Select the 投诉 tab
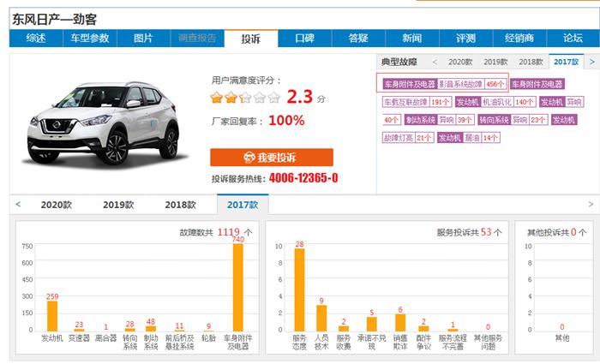The height and width of the screenshot is (364, 600). click(251, 39)
